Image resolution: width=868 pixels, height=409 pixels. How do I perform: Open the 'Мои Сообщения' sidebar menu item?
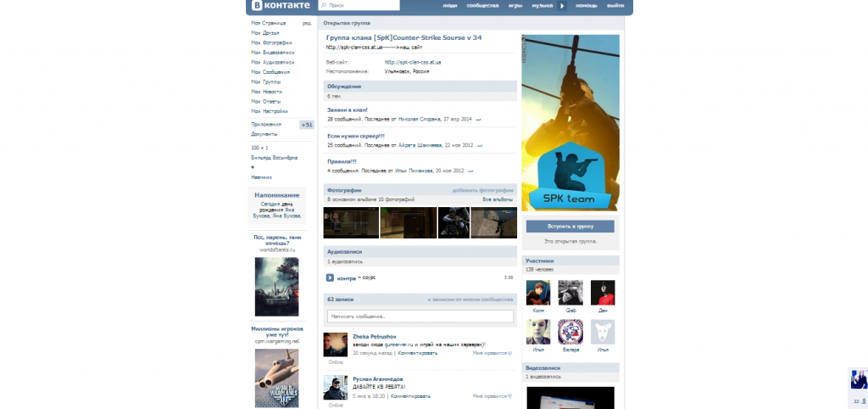(272, 72)
